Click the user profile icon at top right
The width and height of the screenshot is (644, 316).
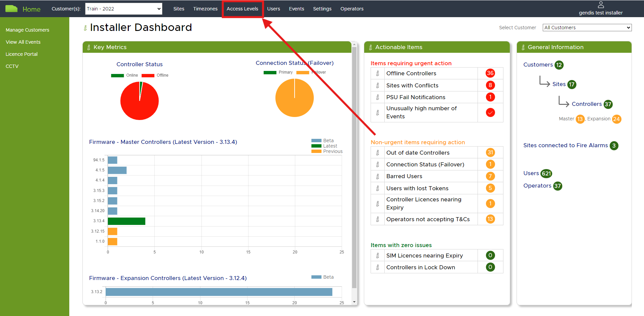tap(601, 5)
